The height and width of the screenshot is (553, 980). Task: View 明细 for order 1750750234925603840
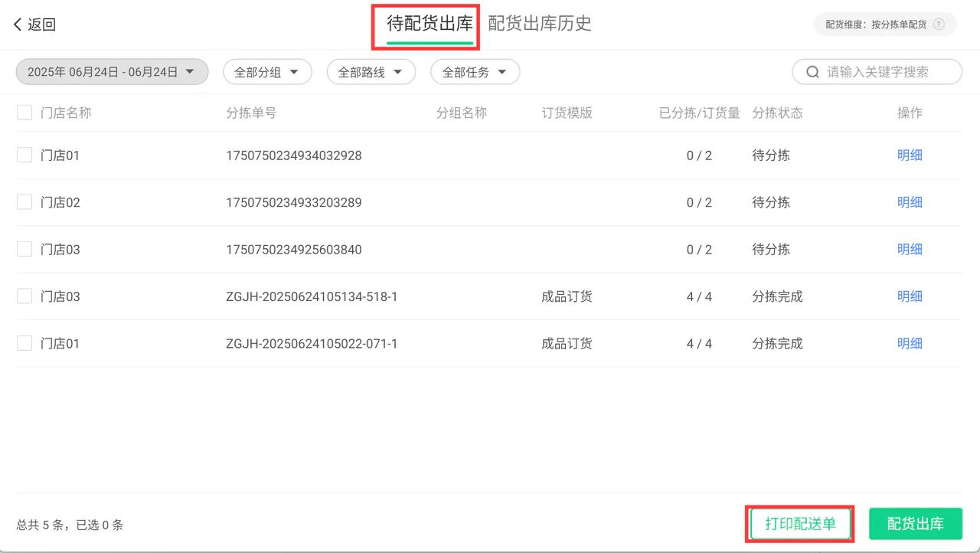pos(910,250)
